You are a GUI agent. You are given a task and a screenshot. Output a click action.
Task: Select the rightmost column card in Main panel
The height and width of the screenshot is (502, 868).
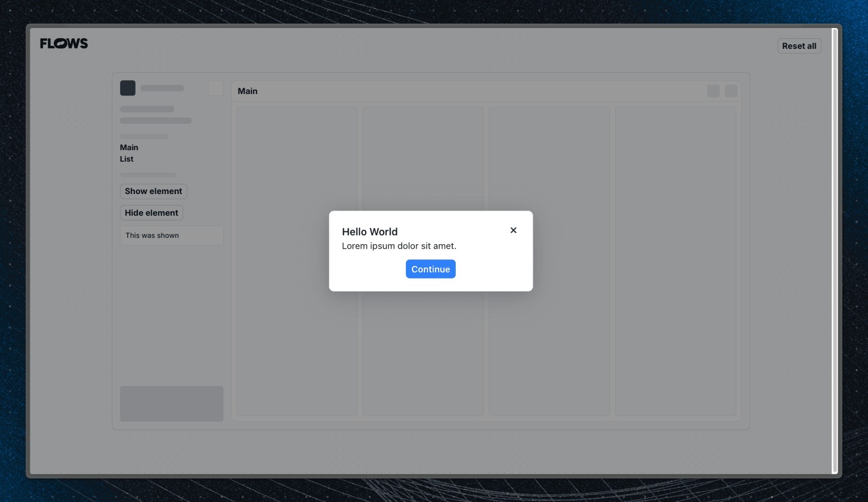(675, 261)
